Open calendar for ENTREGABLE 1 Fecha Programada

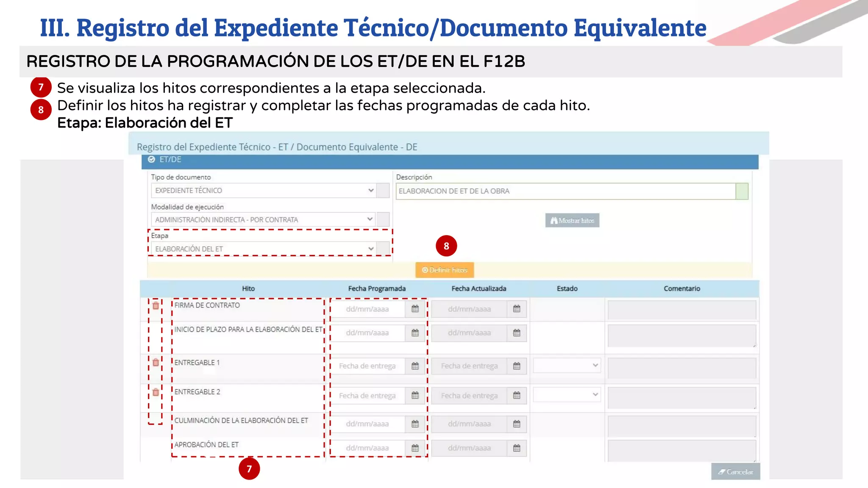[x=415, y=366]
